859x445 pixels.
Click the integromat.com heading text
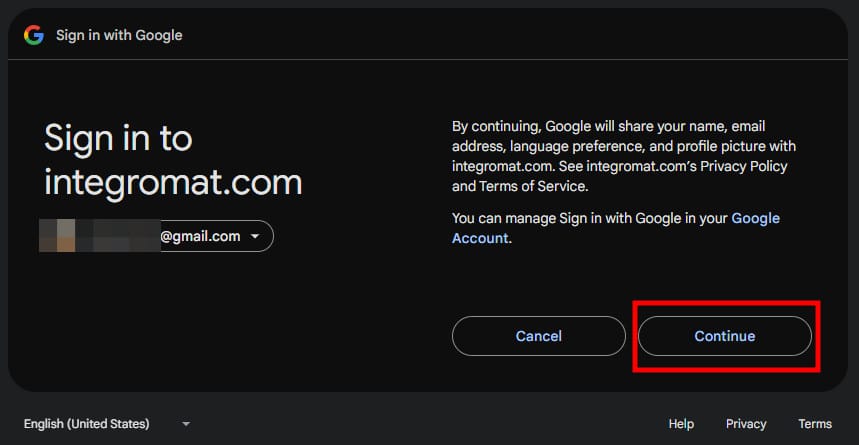click(173, 182)
